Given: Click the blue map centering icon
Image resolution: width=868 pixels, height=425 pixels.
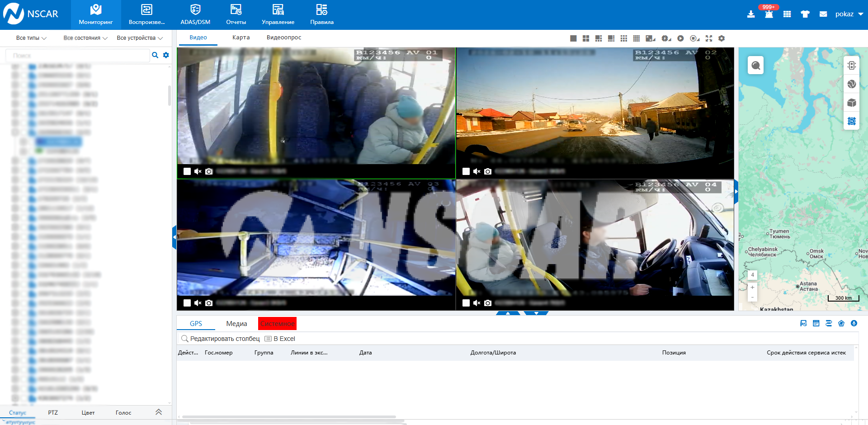Looking at the screenshot, I should coord(852,121).
